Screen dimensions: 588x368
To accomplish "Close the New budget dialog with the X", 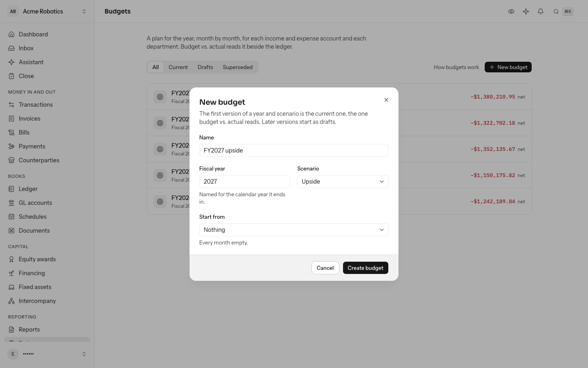I will tap(386, 100).
